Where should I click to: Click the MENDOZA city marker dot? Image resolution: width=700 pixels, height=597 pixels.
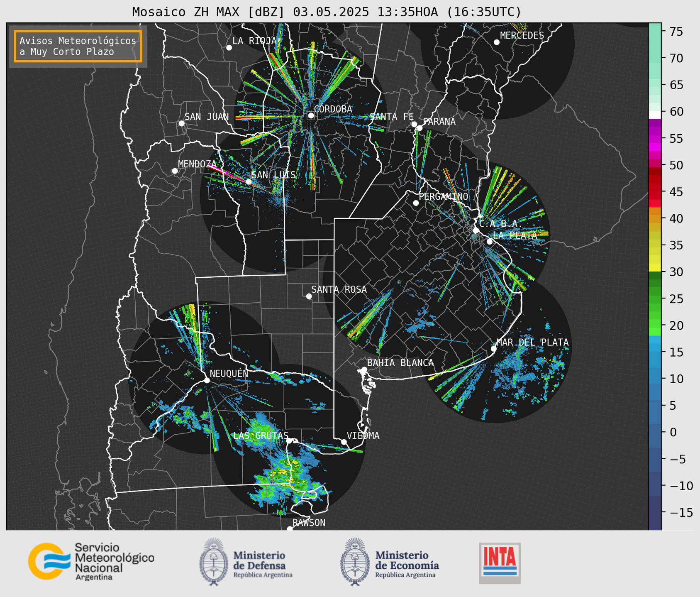[x=175, y=171]
